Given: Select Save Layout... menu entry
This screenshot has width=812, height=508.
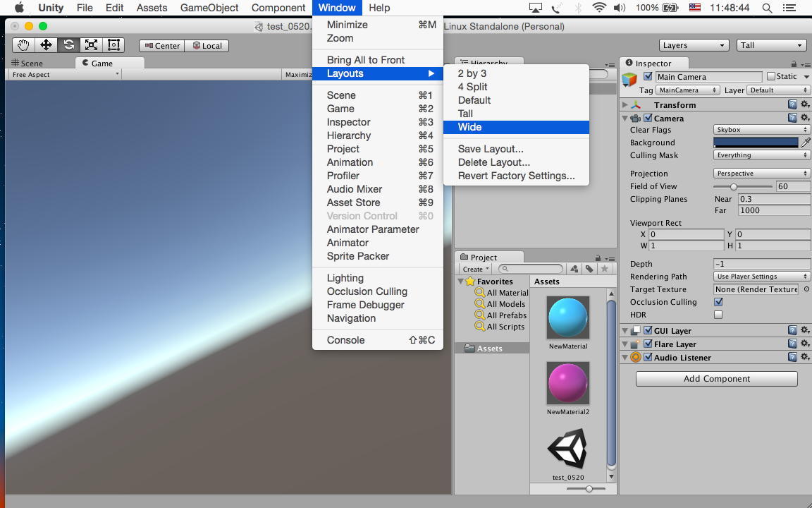Looking at the screenshot, I should 516,149.
